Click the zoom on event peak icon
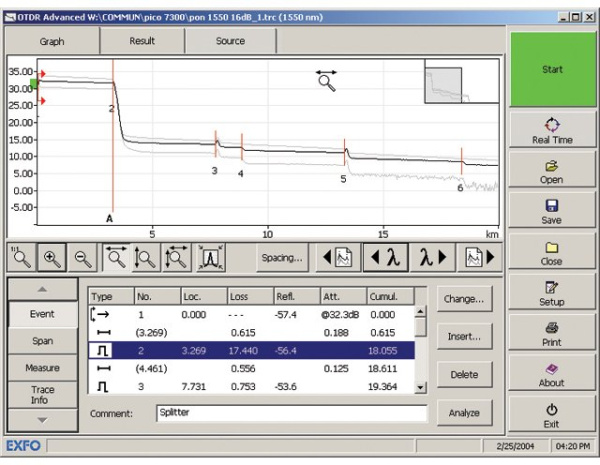Image resolution: width=600 pixels, height=465 pixels. click(x=211, y=258)
